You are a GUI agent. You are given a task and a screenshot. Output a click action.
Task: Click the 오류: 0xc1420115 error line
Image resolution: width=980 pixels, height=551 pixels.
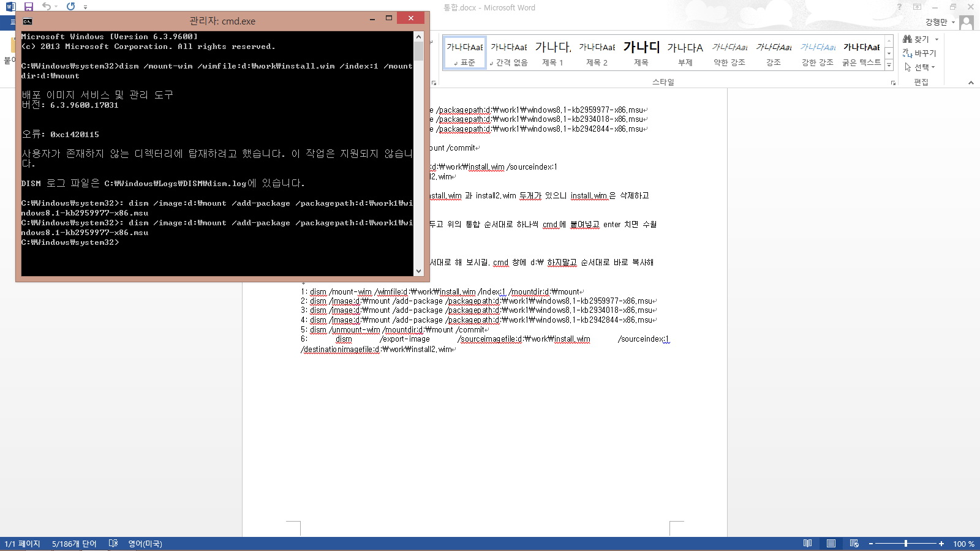(x=60, y=134)
